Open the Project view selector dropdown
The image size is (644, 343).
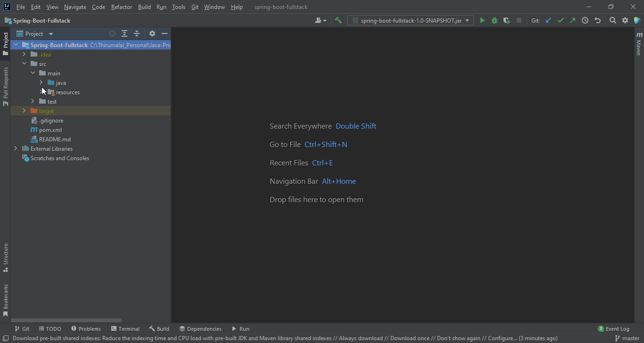coord(35,33)
